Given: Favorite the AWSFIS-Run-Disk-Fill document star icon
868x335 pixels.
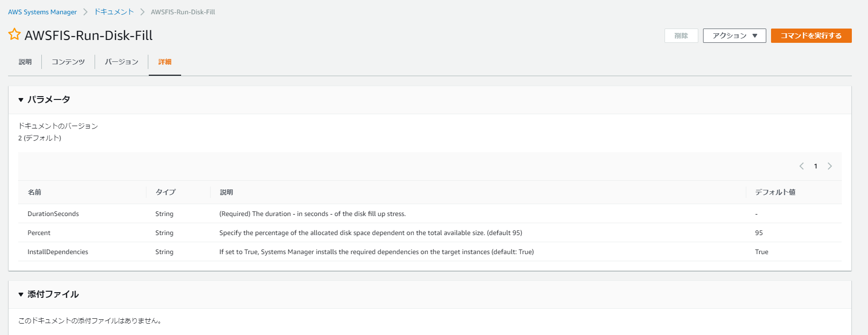Looking at the screenshot, I should pos(14,34).
